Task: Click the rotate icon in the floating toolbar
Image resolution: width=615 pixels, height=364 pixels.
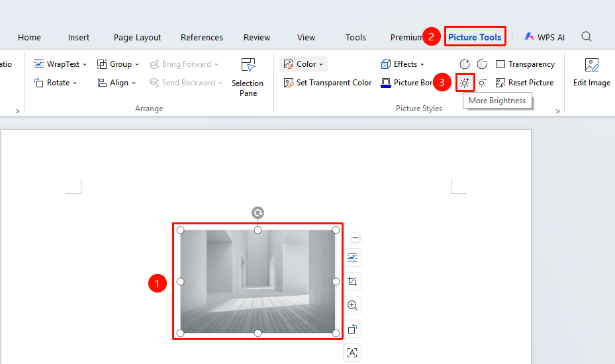Action: [352, 329]
